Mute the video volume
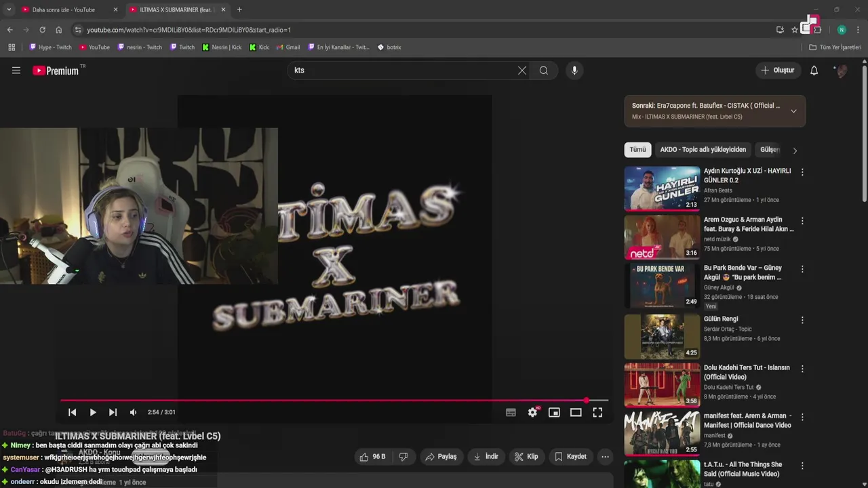The height and width of the screenshot is (488, 868). [x=133, y=412]
